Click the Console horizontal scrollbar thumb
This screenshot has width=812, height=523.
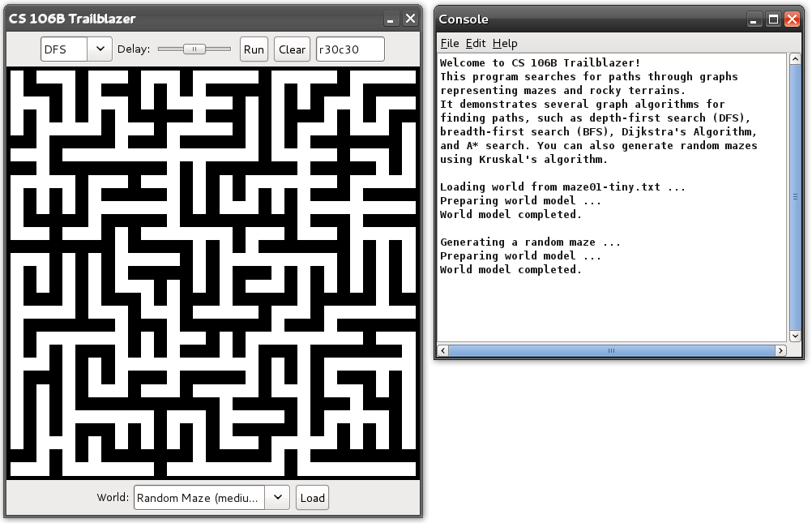click(611, 351)
